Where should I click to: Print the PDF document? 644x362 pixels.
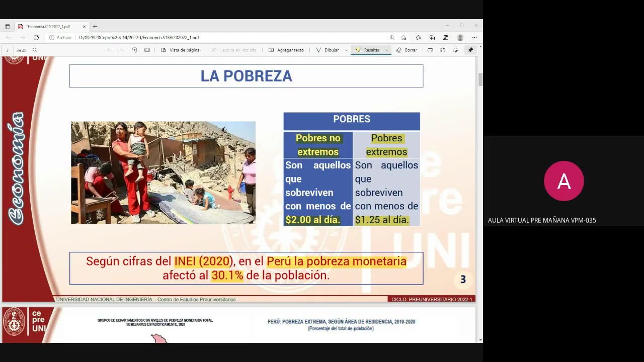pyautogui.click(x=430, y=50)
